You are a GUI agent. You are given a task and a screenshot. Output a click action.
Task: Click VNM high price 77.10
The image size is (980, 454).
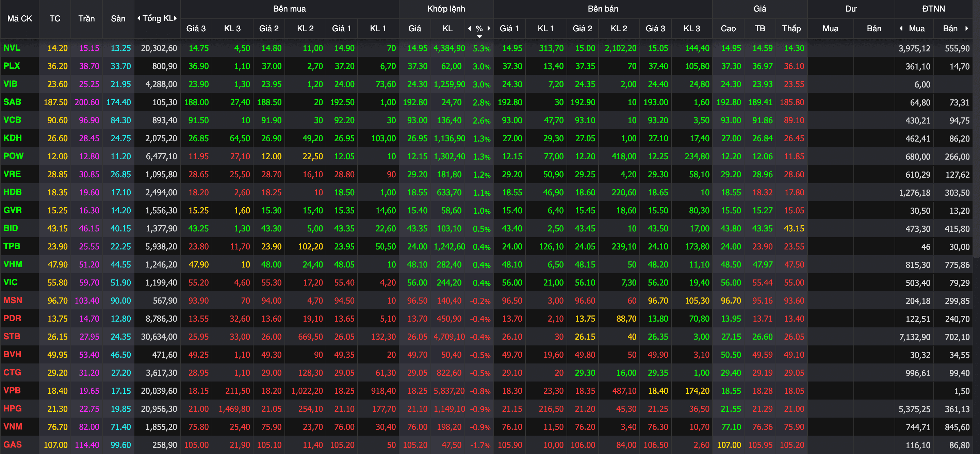click(x=731, y=427)
